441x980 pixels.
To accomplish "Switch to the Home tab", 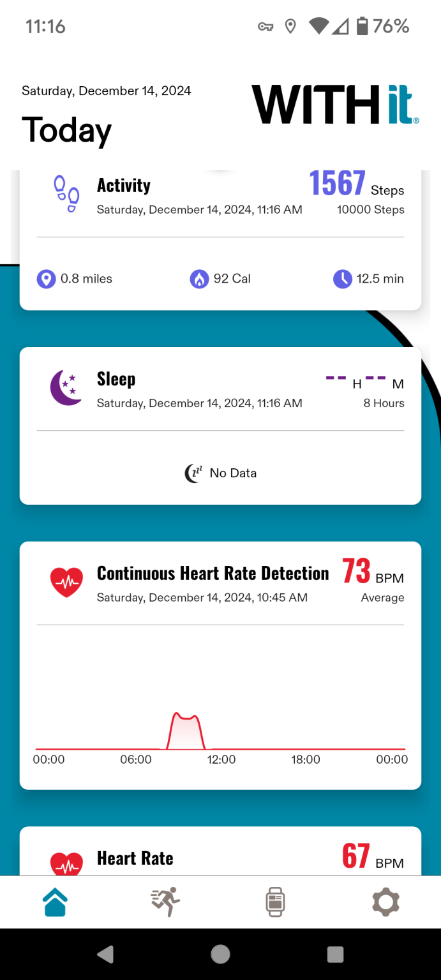I will (55, 902).
